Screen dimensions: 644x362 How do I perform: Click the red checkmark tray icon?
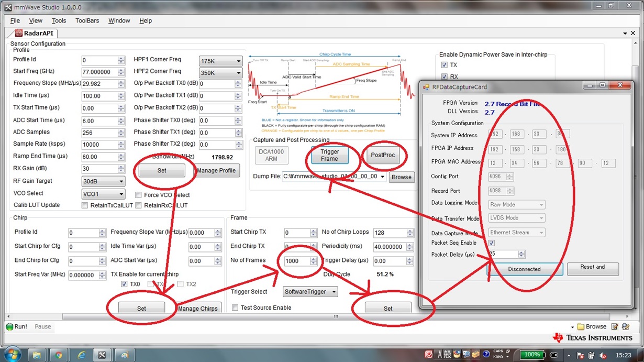[x=429, y=355]
